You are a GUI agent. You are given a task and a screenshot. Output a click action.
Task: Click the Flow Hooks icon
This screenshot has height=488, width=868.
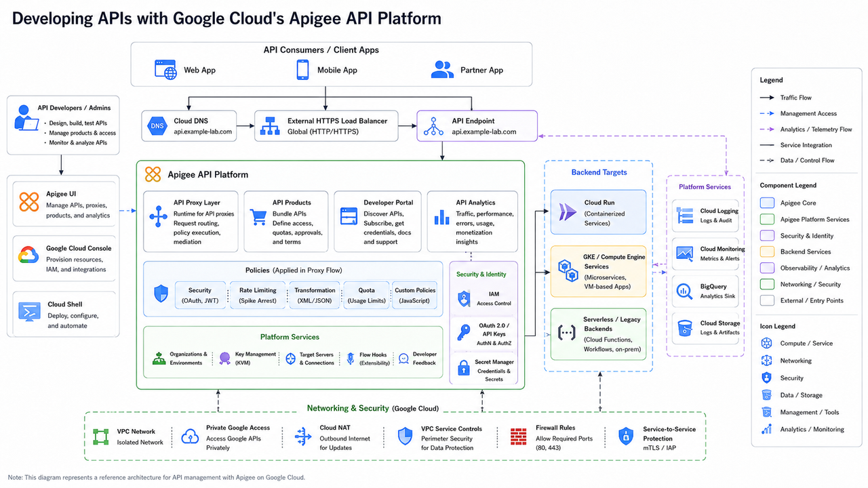click(x=351, y=359)
